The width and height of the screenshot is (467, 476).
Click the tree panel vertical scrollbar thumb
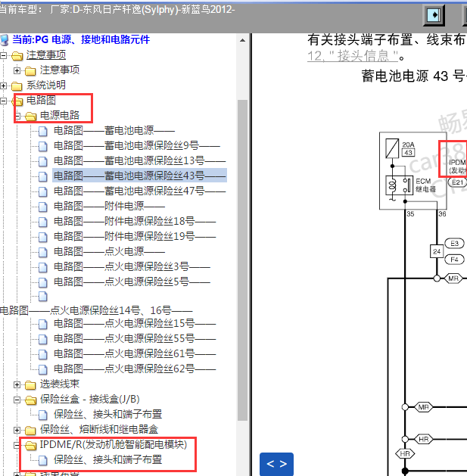pyautogui.click(x=242, y=260)
